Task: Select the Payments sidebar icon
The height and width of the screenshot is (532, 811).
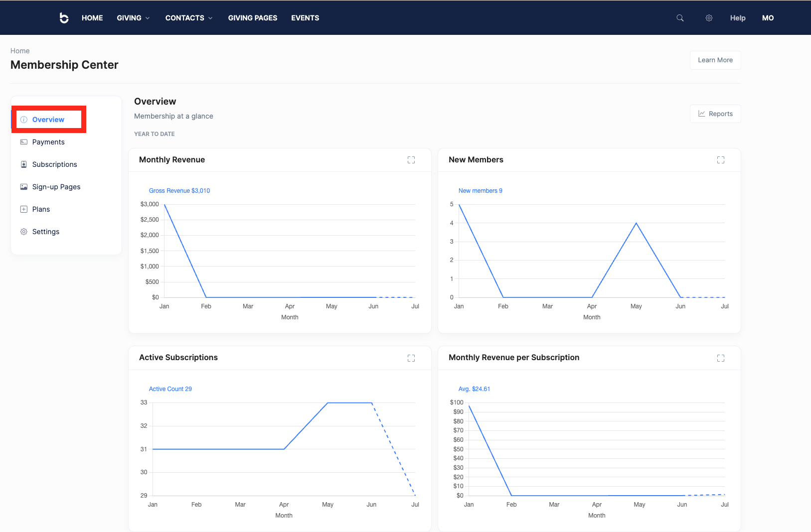Action: pos(23,142)
